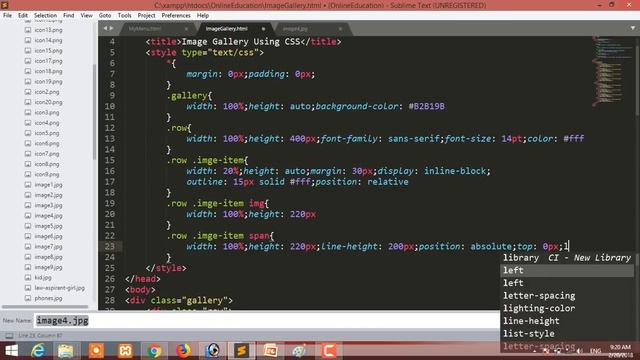Screen dimensions: 640x360
Task: Close the image4.jpg tab
Action: coord(340,29)
